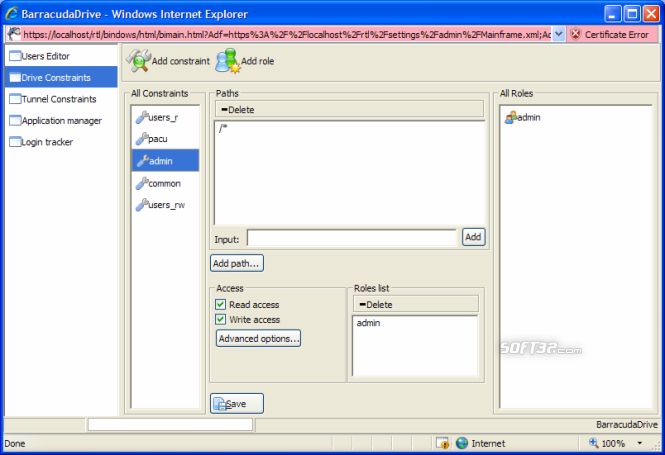Open the address bar dropdown arrow

tap(559, 34)
